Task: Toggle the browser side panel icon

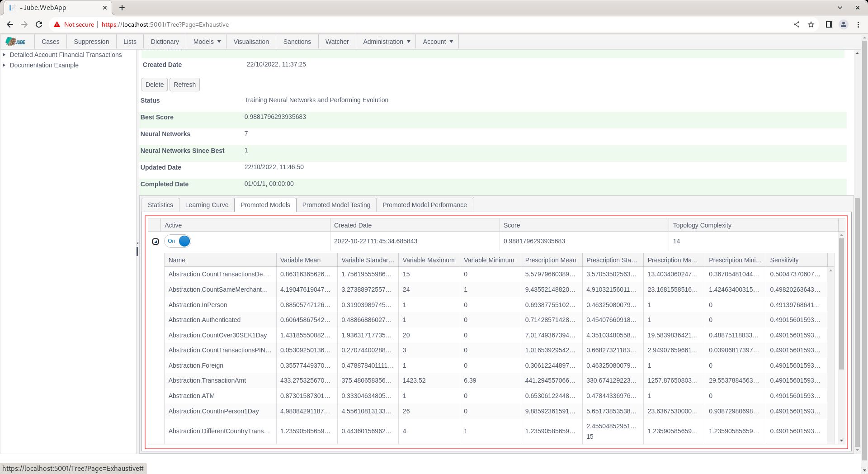Action: [829, 24]
